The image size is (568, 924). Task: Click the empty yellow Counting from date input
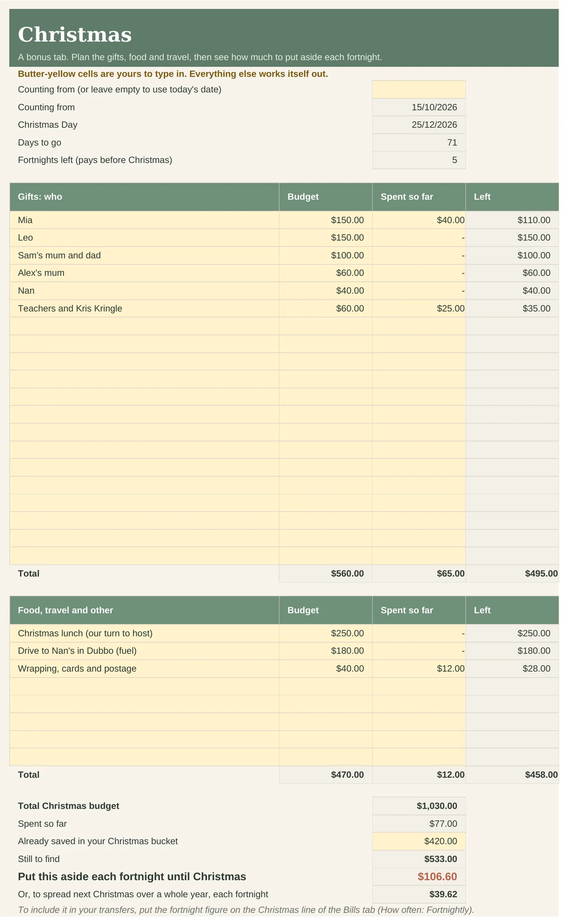pyautogui.click(x=419, y=90)
